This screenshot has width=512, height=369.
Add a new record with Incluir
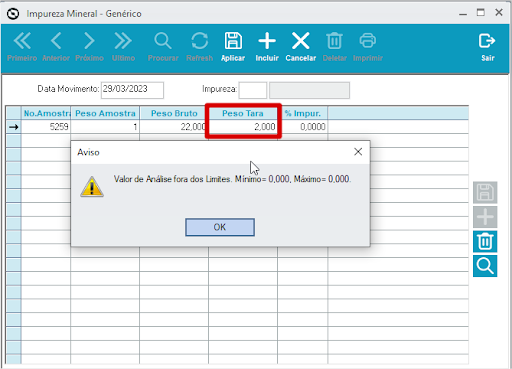tap(267, 47)
